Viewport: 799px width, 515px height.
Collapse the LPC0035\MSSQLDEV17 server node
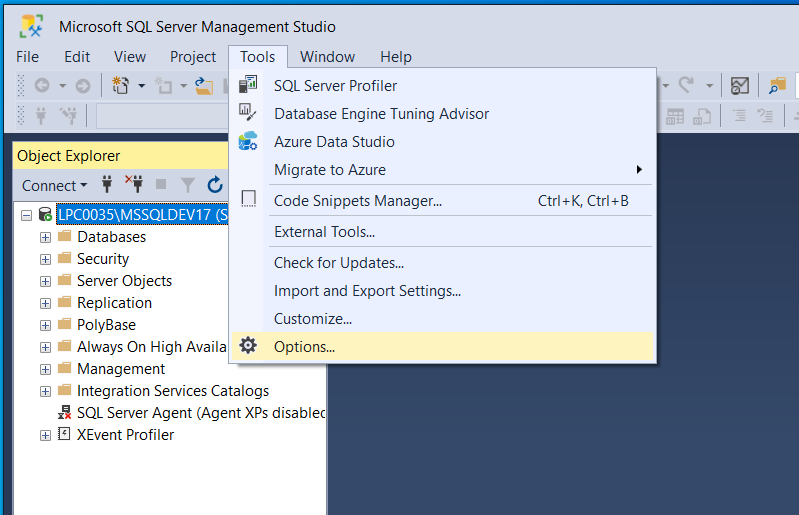point(26,215)
